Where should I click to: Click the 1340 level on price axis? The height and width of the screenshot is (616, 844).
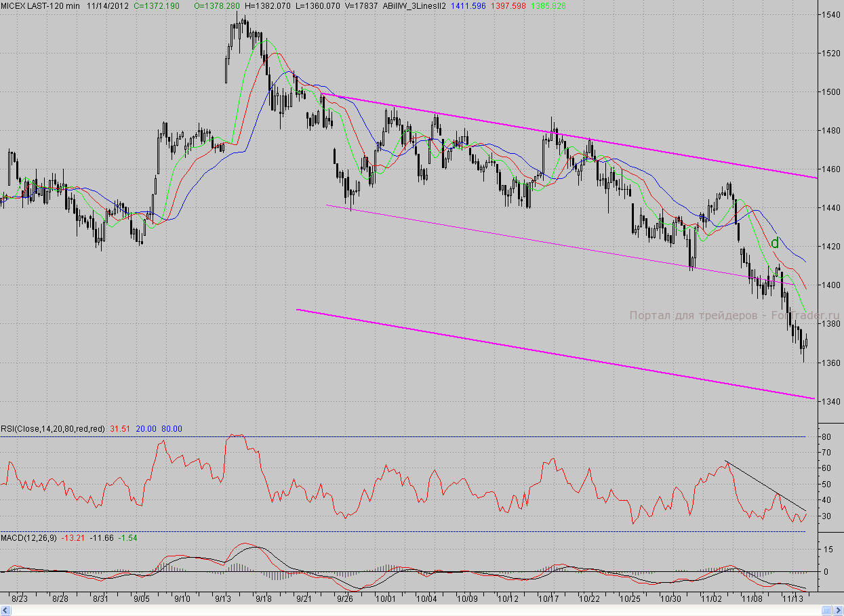[x=830, y=402]
